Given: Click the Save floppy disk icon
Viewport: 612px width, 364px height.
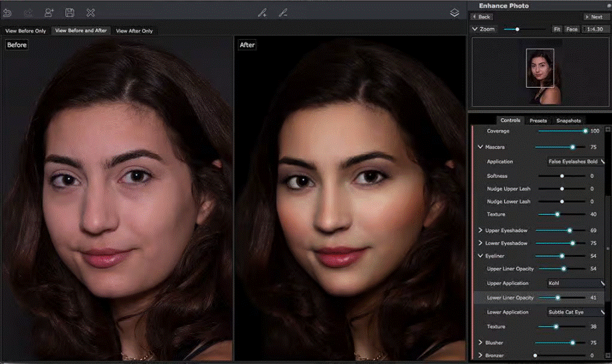Looking at the screenshot, I should pyautogui.click(x=70, y=13).
